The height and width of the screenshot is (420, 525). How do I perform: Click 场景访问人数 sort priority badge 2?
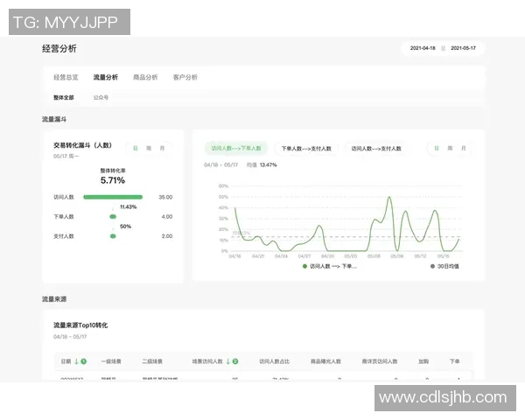(x=235, y=361)
